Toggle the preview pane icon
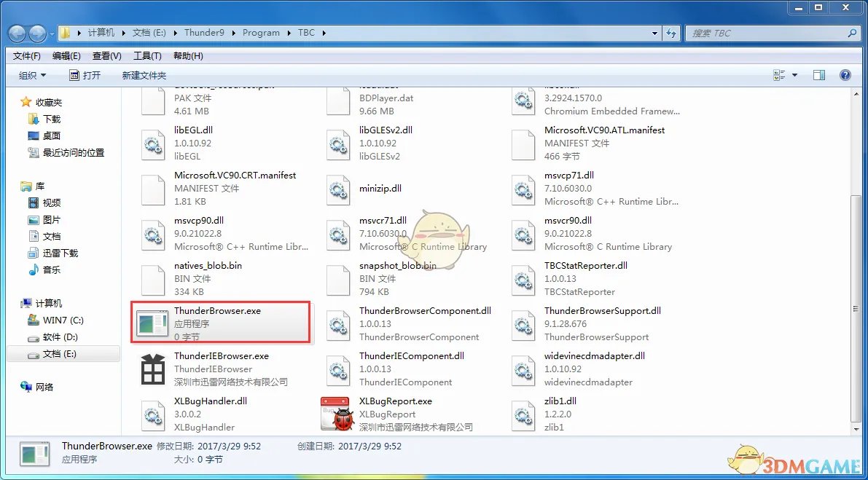 818,75
